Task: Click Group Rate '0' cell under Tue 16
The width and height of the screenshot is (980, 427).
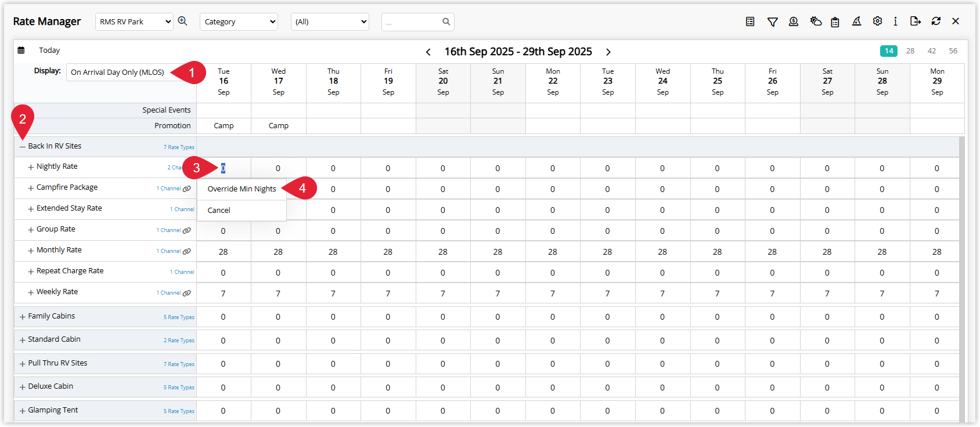Action: [x=224, y=231]
